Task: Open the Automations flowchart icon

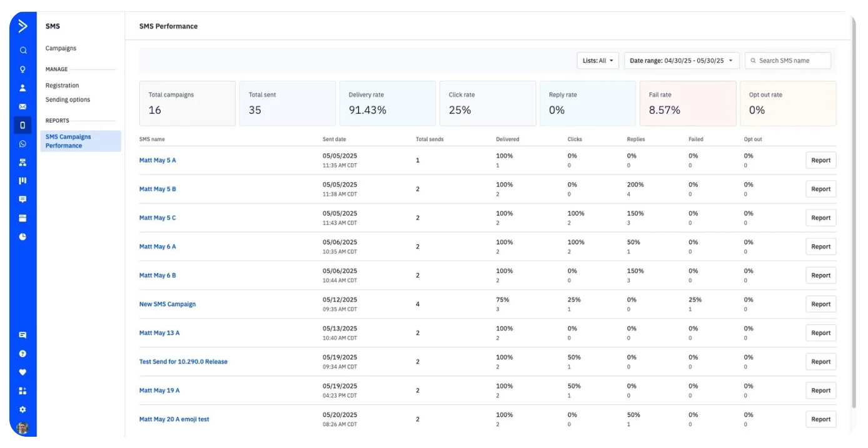Action: [x=23, y=163]
